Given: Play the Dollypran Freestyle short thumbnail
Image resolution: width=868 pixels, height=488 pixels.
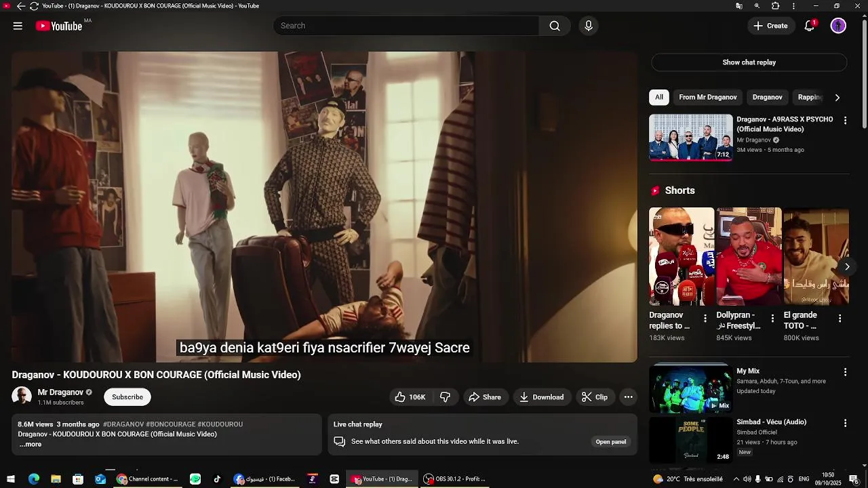Looking at the screenshot, I should pyautogui.click(x=749, y=257).
